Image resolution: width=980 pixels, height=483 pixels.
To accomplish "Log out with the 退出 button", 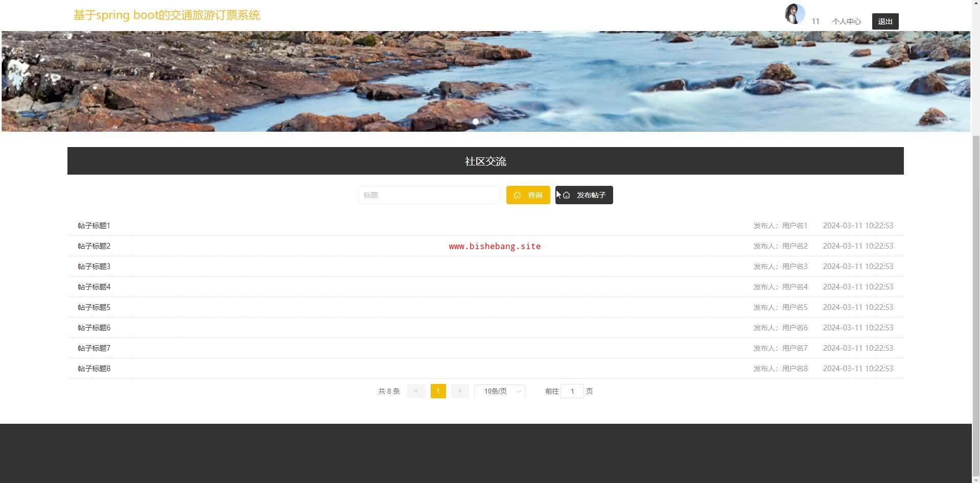I will point(885,21).
